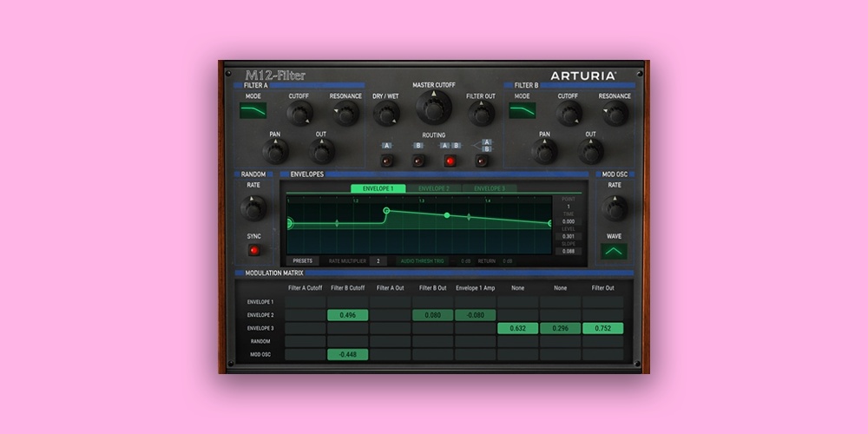Click the envelope Level value field
This screenshot has width=868, height=434.
point(569,235)
